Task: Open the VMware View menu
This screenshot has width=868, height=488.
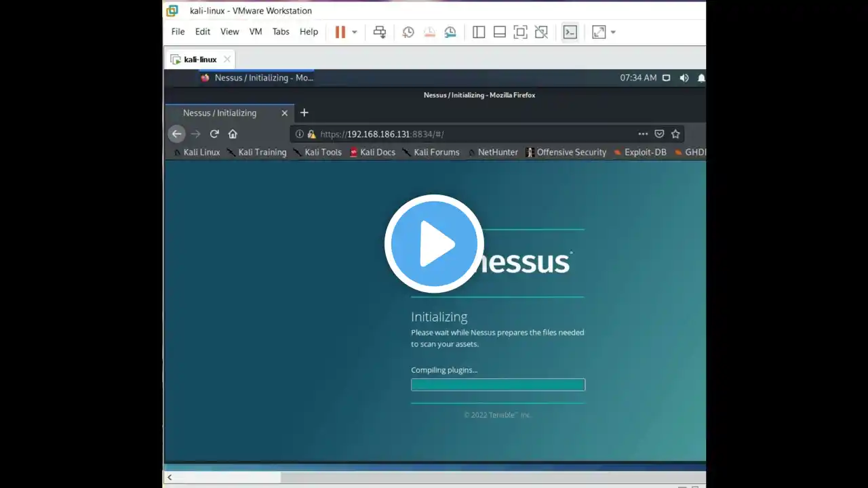Action: click(x=230, y=32)
